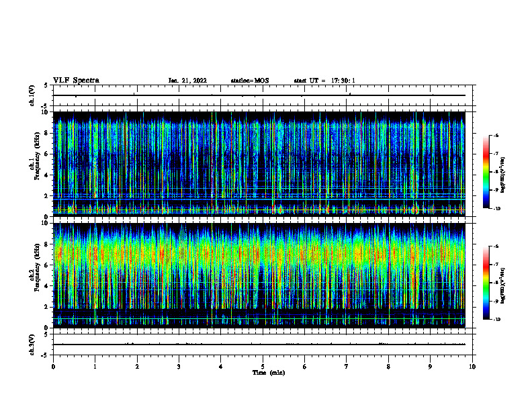Click the "-8" tick label on ch.2 color bar

coord(495,283)
